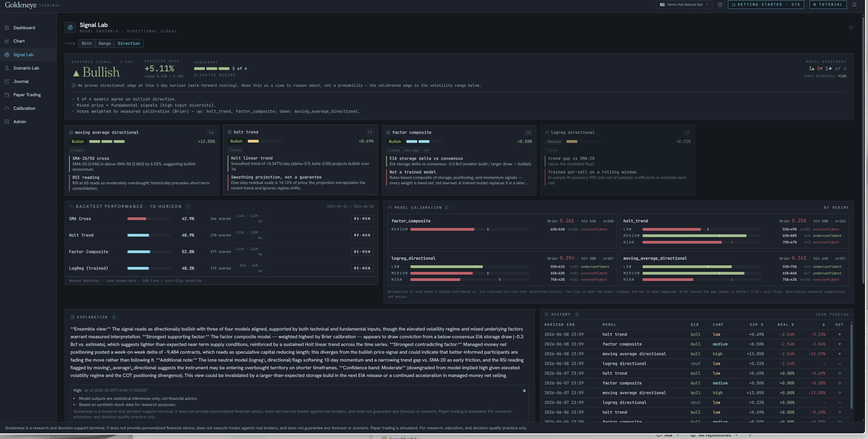Click SMA Cross hit-rate bar
Image resolution: width=868 pixels, height=439 pixels.
point(149,219)
